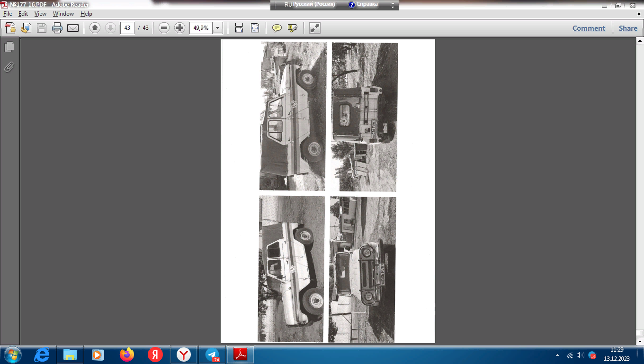Viewport: 644px width, 364px height.
Task: Open the Window menu
Action: 63,14
